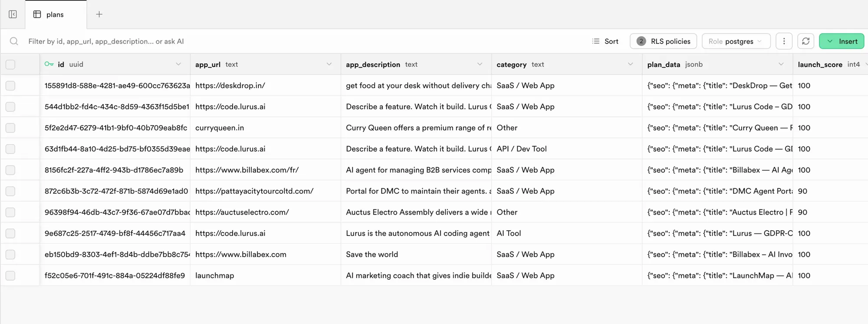Click 'Save the world' description cell
Image resolution: width=868 pixels, height=324 pixels.
pos(416,255)
